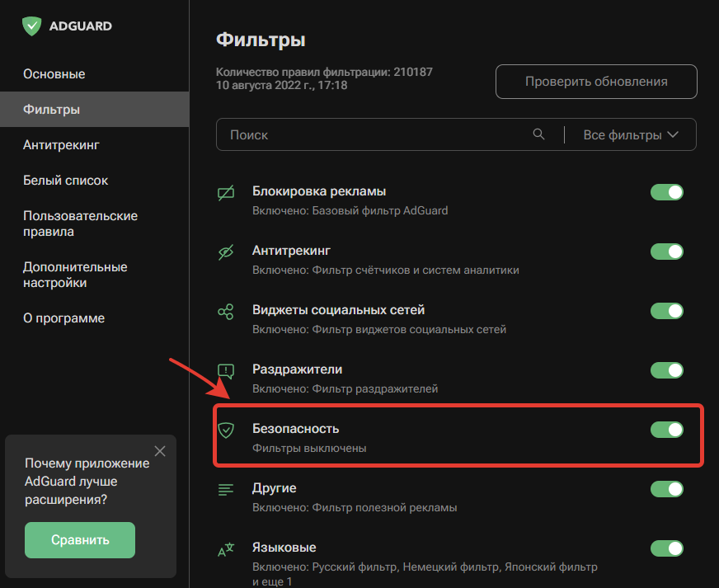Toggle the Языковые filters off
719x588 pixels.
(668, 548)
